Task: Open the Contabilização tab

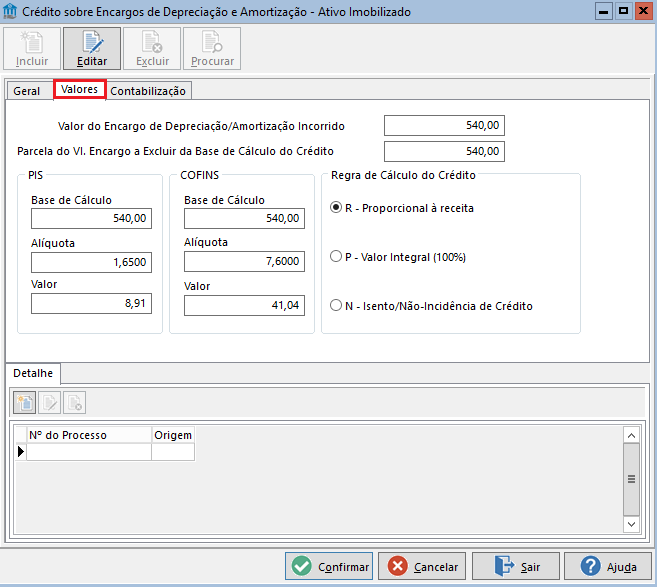Action: click(148, 91)
